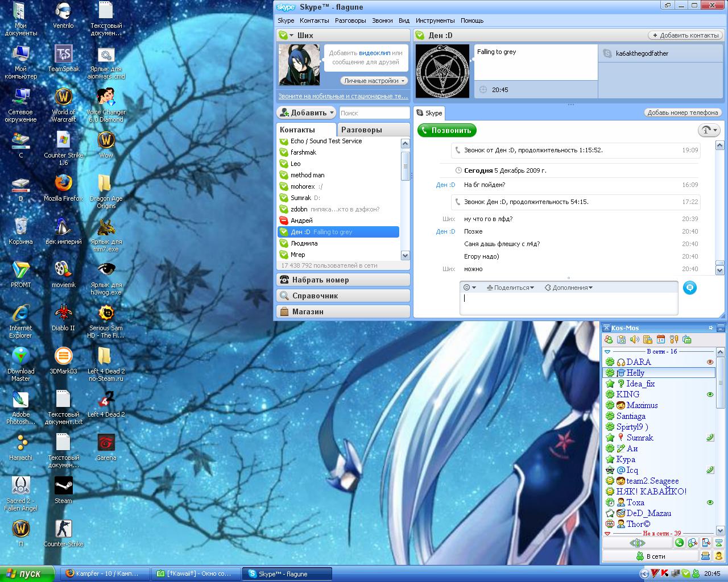Select contact Ден :D in Skype contacts list
This screenshot has height=582, width=728.
click(x=338, y=232)
